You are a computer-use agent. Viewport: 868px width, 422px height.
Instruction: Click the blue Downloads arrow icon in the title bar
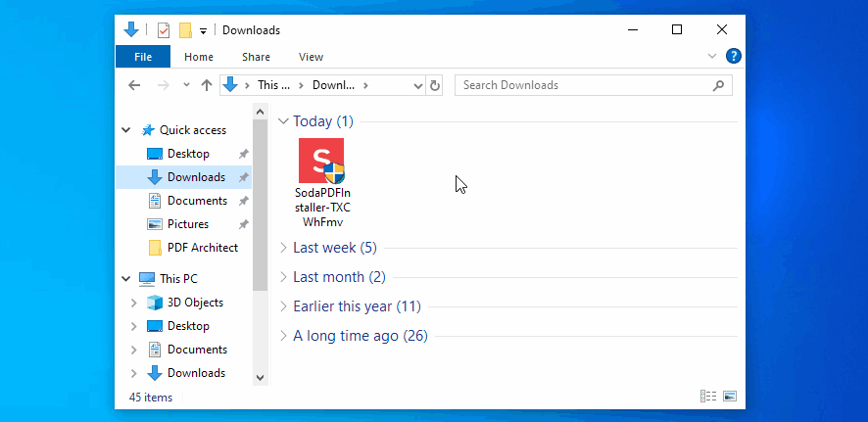point(131,30)
